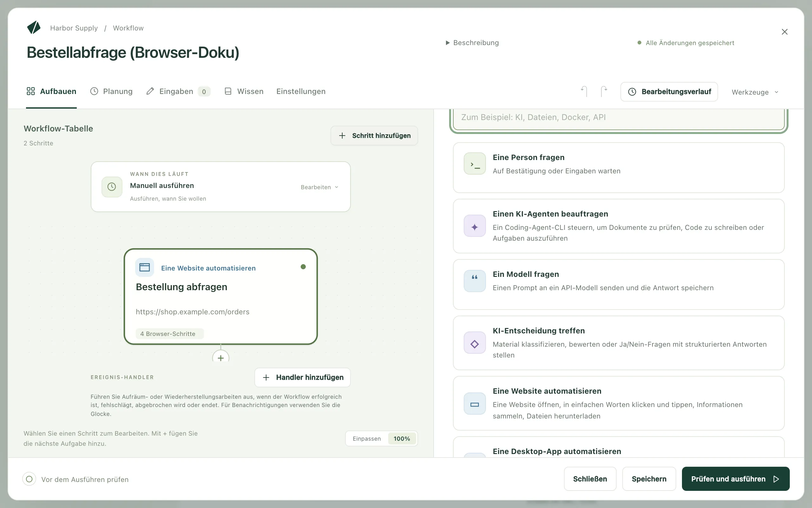This screenshot has width=812, height=508.
Task: Expand the Beschreibung section
Action: (472, 43)
